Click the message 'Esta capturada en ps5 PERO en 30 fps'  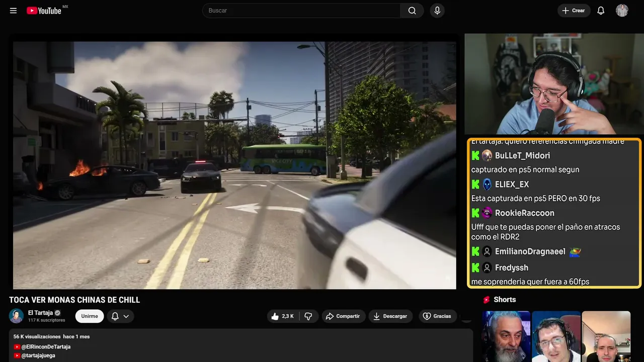coord(536,199)
